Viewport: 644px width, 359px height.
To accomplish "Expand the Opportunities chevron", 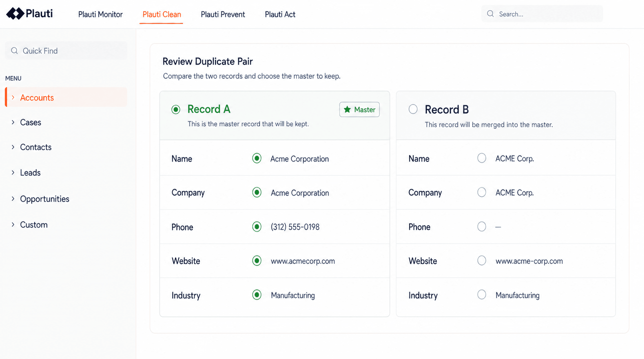I will coord(13,199).
